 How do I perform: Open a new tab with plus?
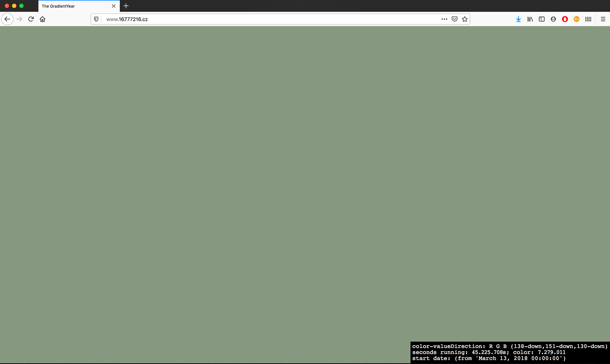pyautogui.click(x=126, y=6)
